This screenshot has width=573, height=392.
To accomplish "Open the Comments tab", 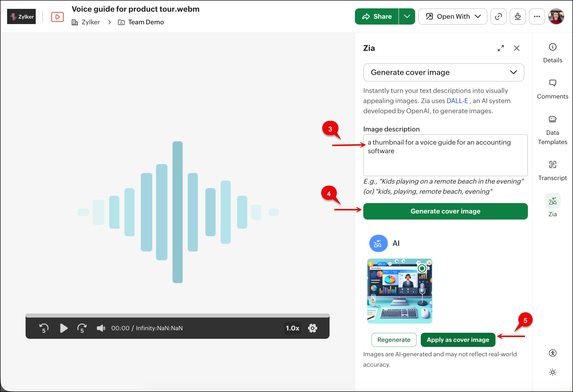I will pyautogui.click(x=552, y=89).
